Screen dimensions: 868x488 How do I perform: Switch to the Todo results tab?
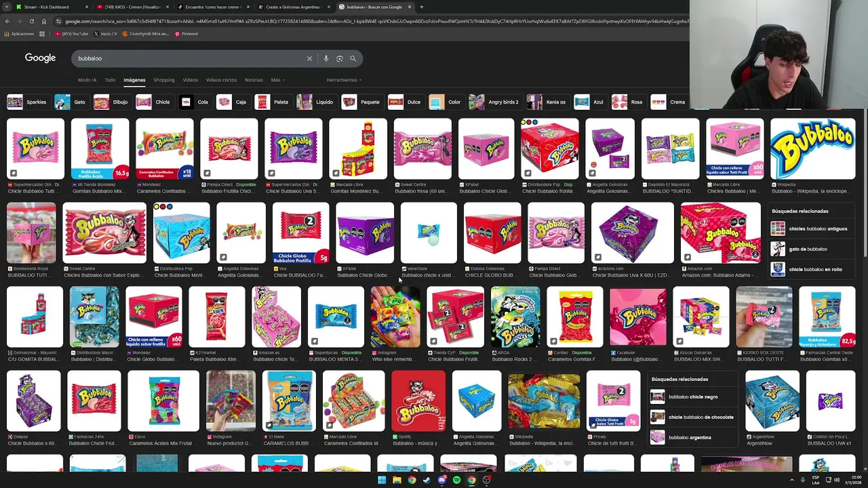[x=110, y=80]
